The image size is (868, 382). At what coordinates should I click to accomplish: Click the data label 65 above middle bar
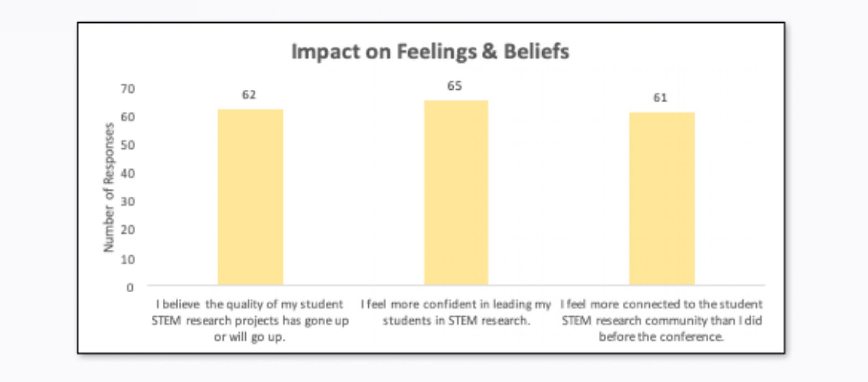(x=455, y=86)
